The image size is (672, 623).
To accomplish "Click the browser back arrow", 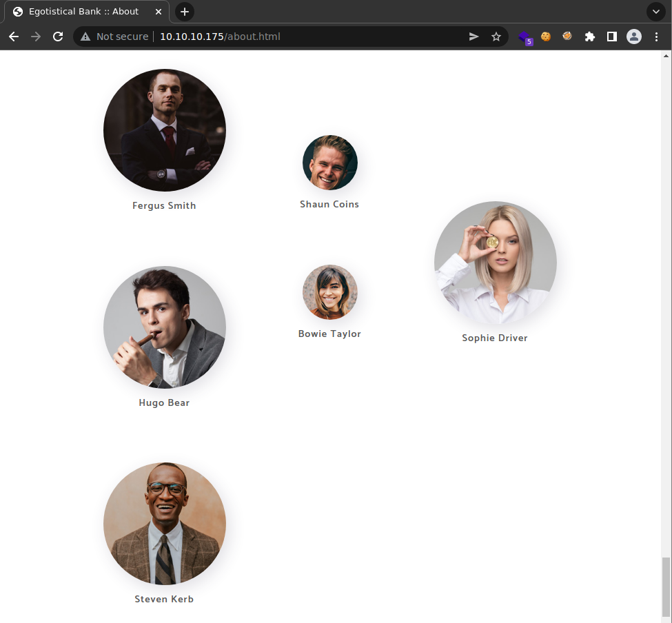I will (14, 37).
